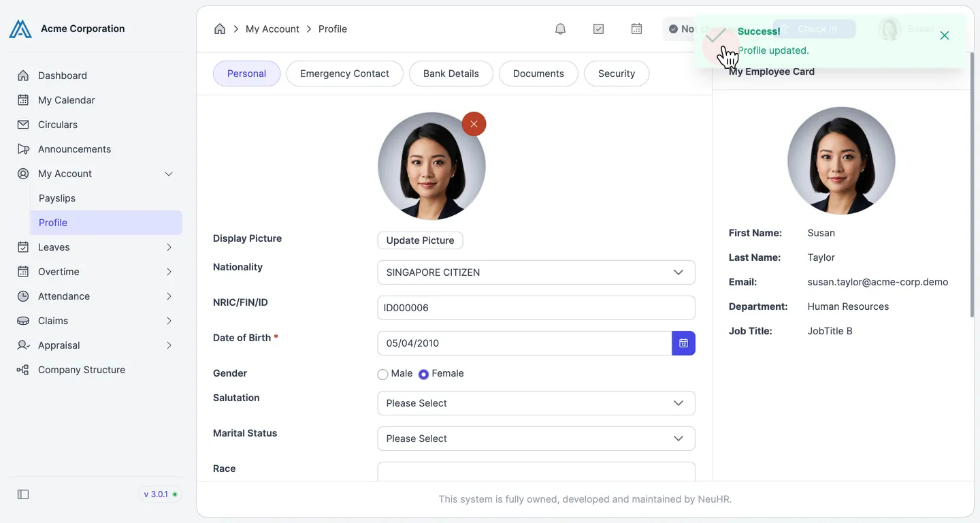
Task: Click the Acme Corporation logo icon
Action: [x=20, y=29]
